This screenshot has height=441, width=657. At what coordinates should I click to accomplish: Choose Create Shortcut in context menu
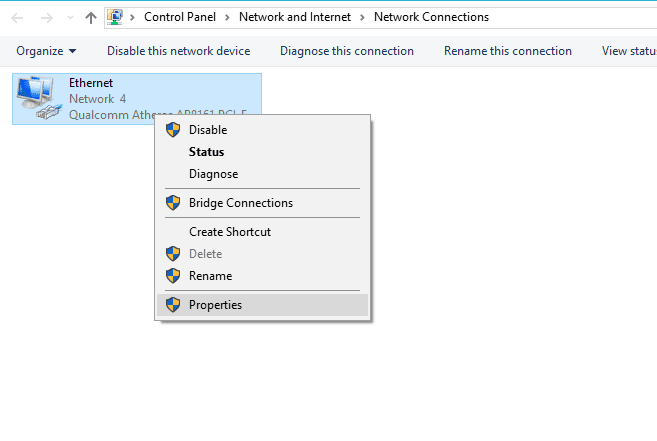263,232
